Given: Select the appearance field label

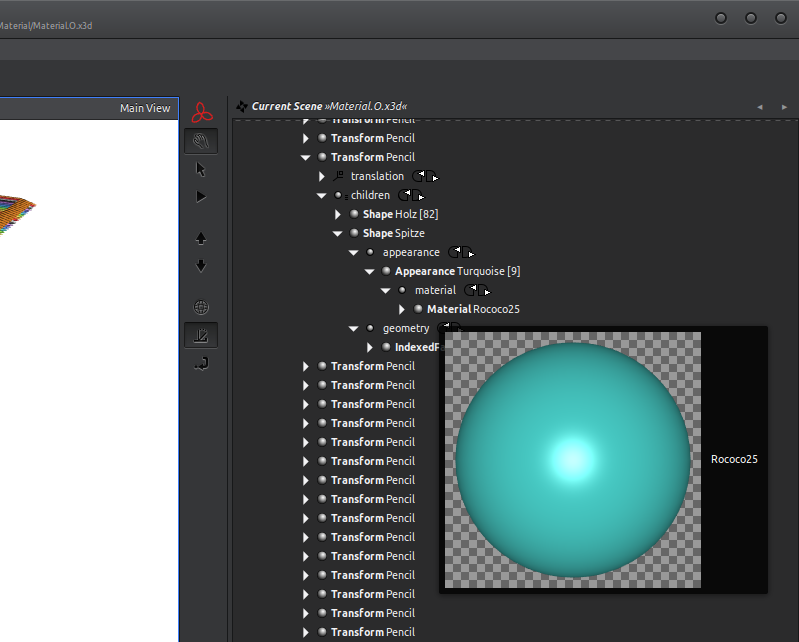Looking at the screenshot, I should (411, 252).
